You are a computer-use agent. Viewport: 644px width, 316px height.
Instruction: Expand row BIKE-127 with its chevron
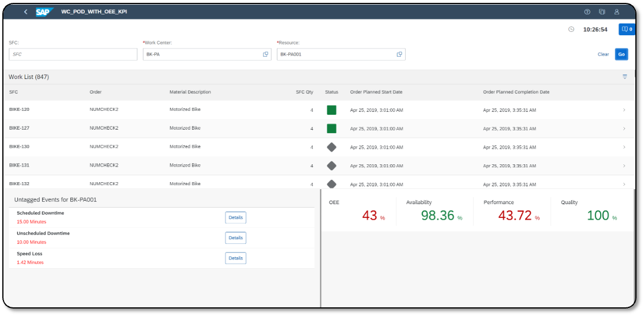point(624,128)
